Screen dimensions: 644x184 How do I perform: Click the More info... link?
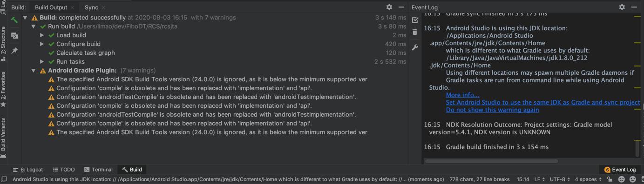coord(462,95)
